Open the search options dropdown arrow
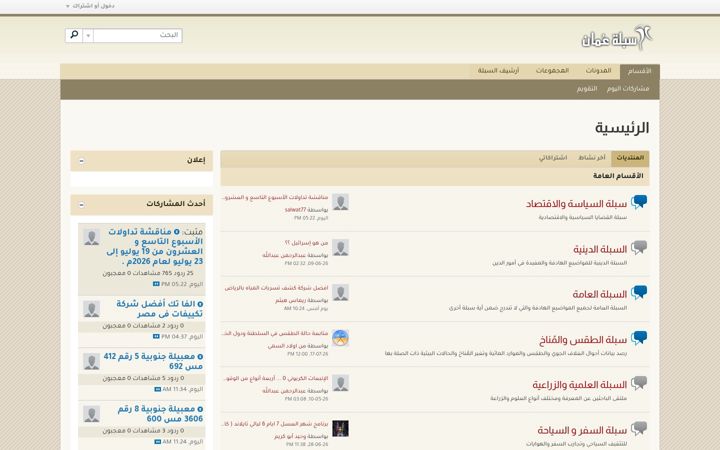The height and width of the screenshot is (450, 720). pyautogui.click(x=88, y=35)
